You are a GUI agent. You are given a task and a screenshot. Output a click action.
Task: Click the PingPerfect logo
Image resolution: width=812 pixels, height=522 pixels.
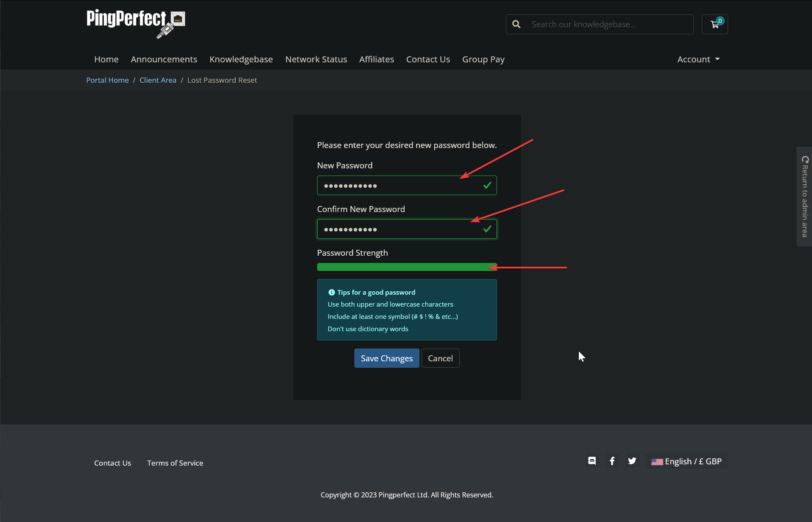135,23
